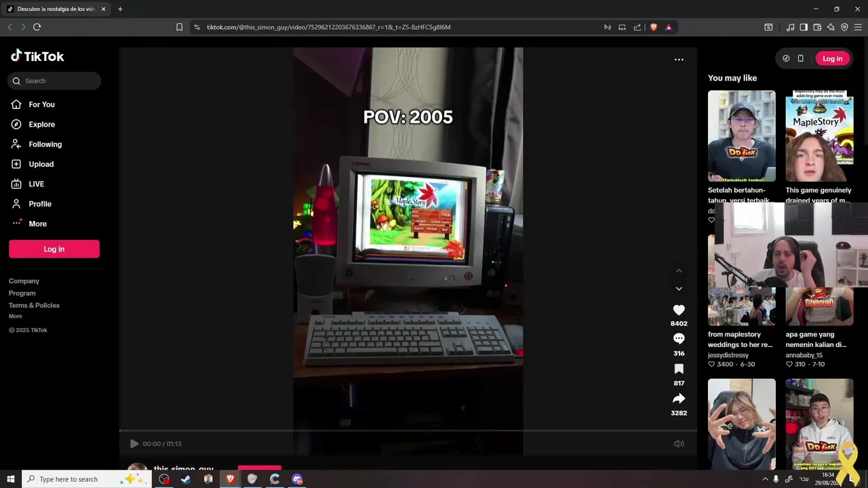Click the small More footer link

[16, 316]
